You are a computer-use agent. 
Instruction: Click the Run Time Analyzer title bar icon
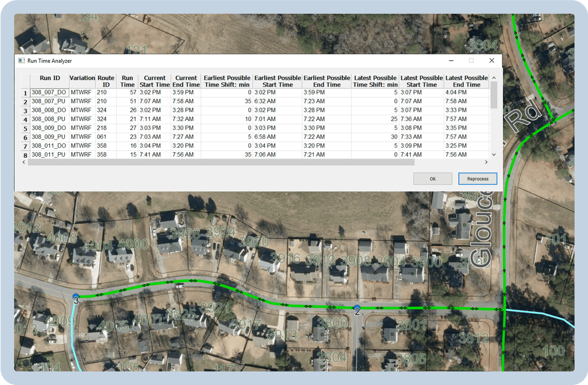[x=22, y=61]
